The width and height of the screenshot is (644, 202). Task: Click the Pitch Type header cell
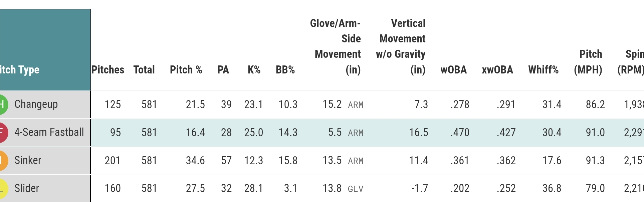pos(20,70)
